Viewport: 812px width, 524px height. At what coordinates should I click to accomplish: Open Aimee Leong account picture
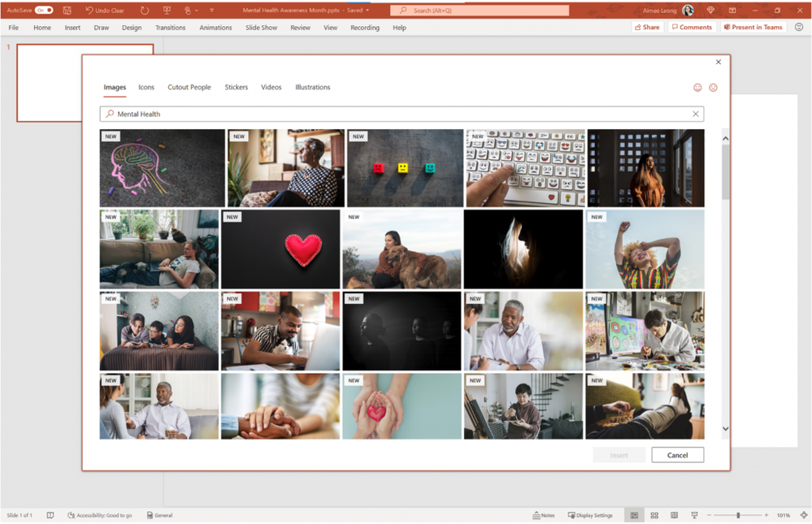(688, 10)
